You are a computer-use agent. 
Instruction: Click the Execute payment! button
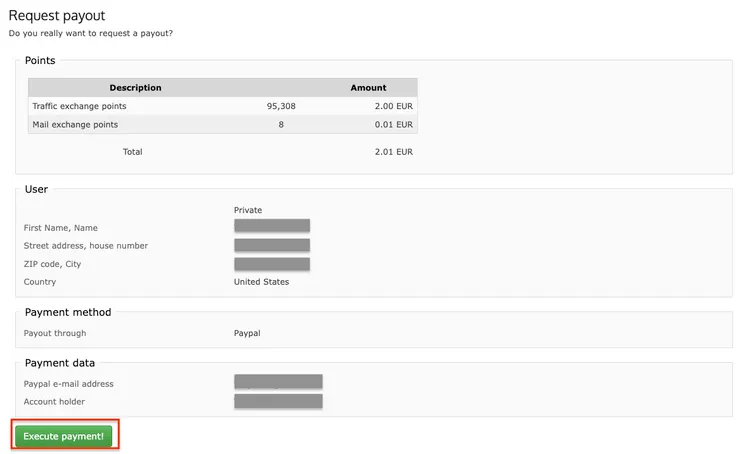point(63,436)
